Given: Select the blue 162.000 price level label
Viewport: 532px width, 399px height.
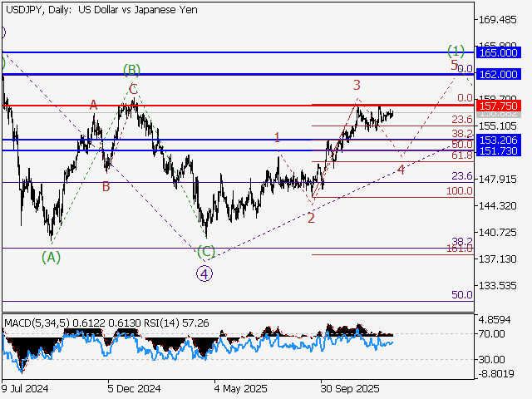Looking at the screenshot, I should (x=499, y=74).
